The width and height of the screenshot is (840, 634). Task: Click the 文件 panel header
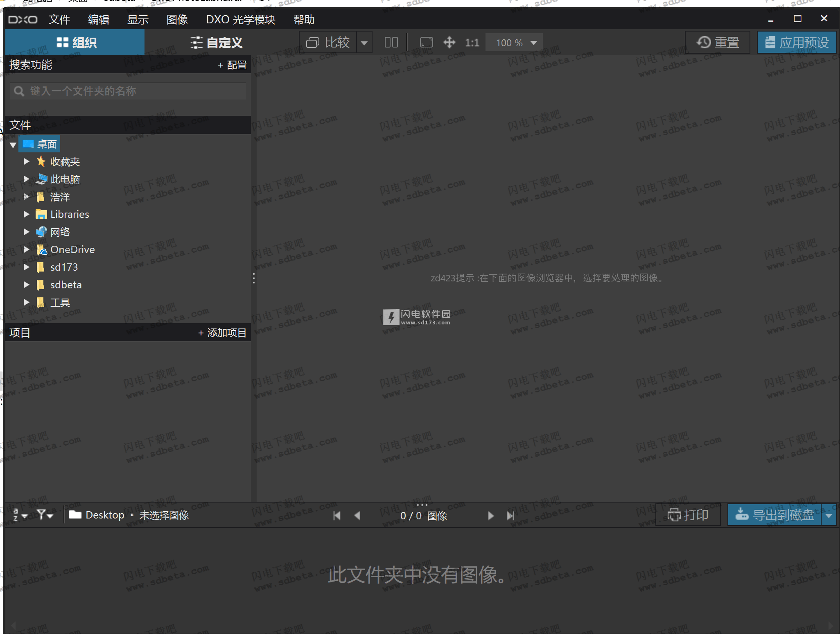click(128, 125)
